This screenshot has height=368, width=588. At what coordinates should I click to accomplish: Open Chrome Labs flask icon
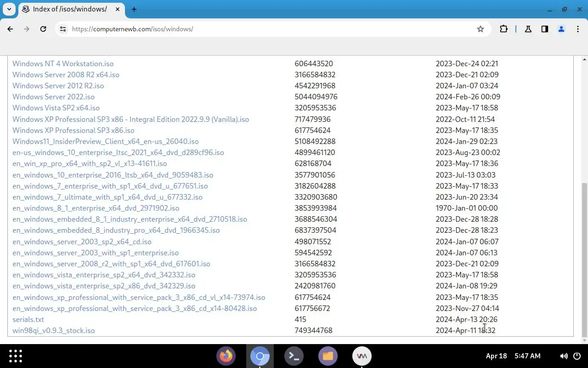[x=528, y=29]
